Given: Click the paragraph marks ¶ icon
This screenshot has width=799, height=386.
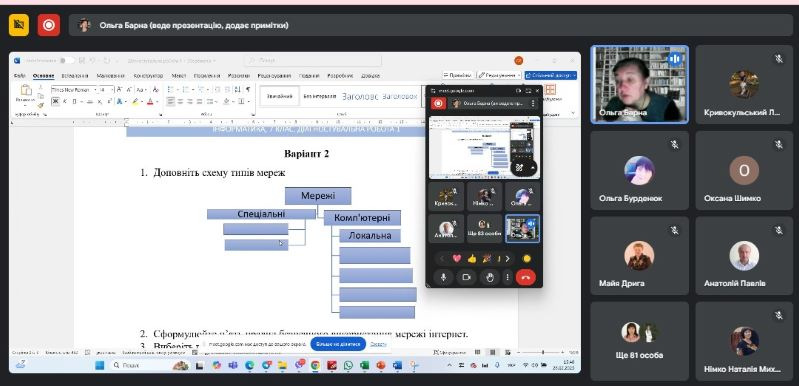Looking at the screenshot, I should click(x=248, y=90).
